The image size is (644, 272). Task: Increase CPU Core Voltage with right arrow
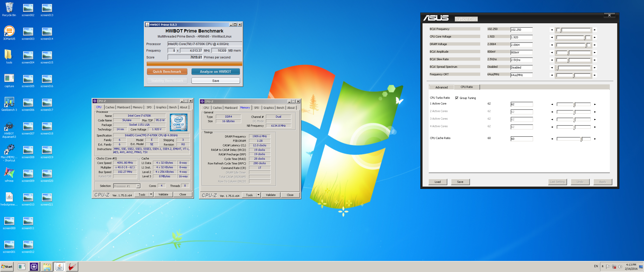point(595,37)
